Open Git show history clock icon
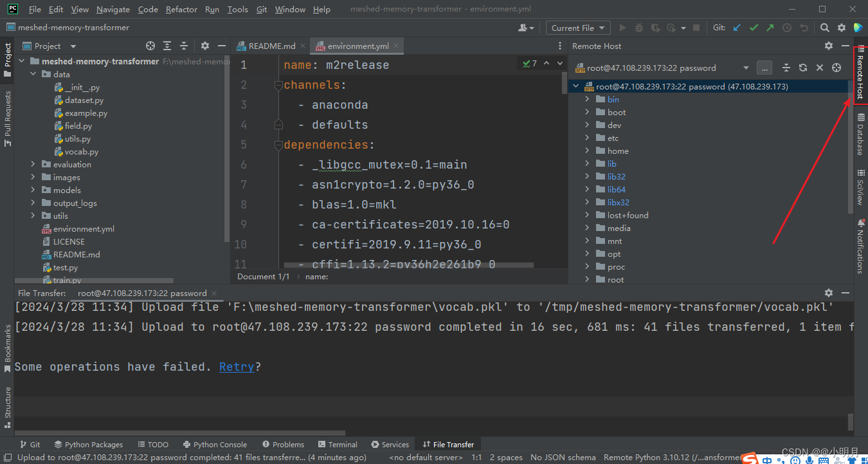Viewport: 868px width, 464px height. coord(787,28)
